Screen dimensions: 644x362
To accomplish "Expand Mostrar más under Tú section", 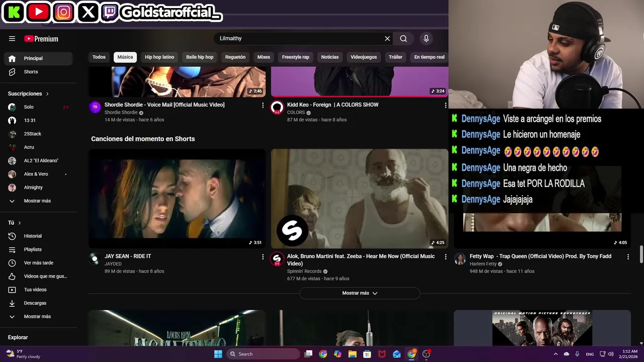I will click(38, 317).
